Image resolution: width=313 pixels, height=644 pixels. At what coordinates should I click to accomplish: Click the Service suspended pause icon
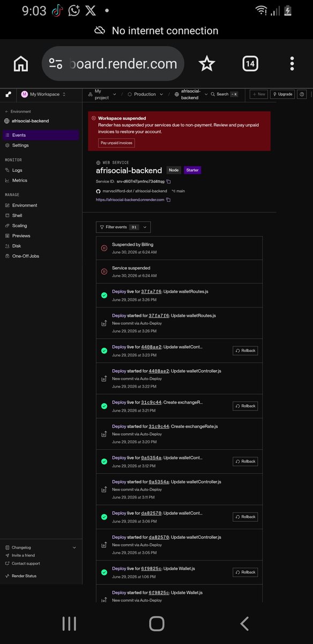coord(104,272)
